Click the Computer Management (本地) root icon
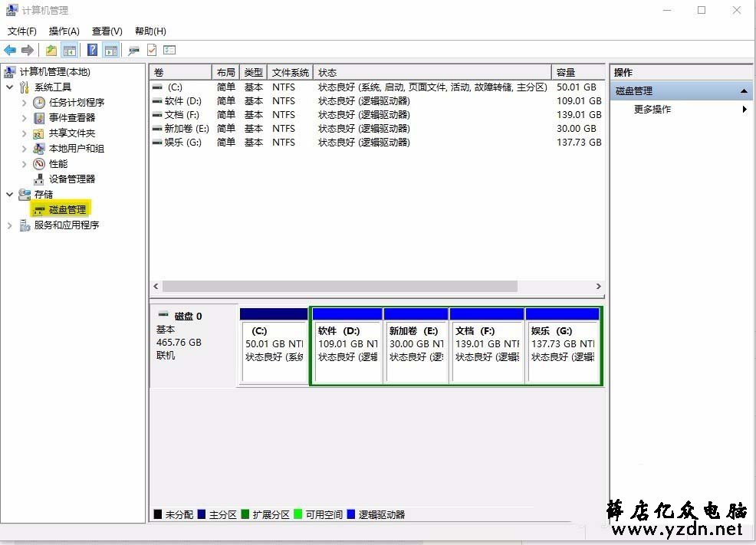 tap(10, 72)
